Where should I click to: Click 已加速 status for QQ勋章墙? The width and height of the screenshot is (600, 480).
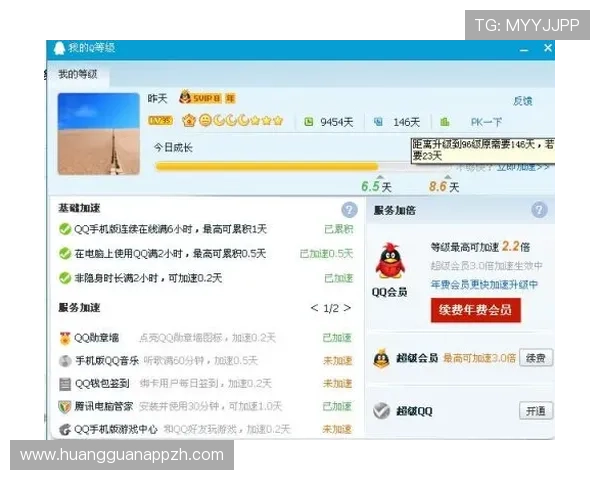coord(337,338)
